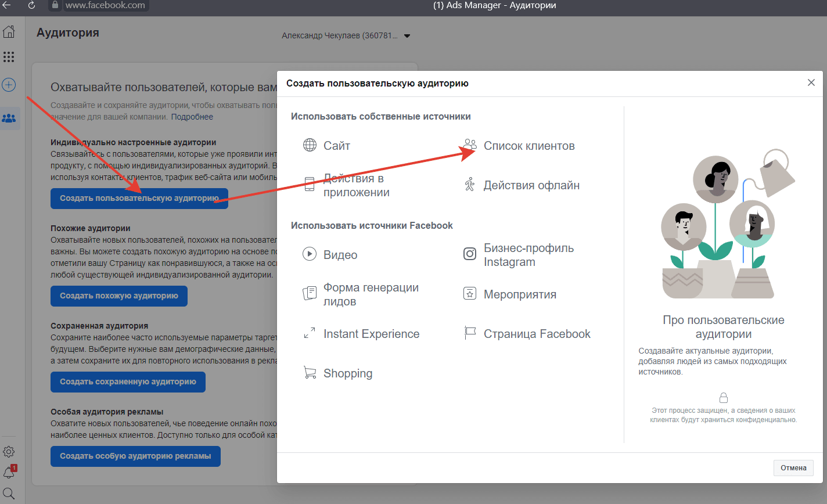Click Создать похожую аудиторию button
Screen dimensions: 827x504
click(x=119, y=296)
